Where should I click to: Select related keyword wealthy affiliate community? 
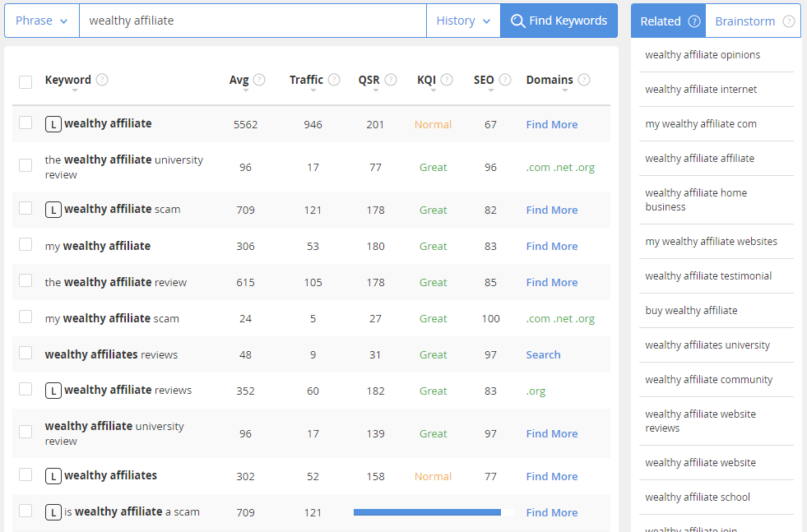coord(709,379)
